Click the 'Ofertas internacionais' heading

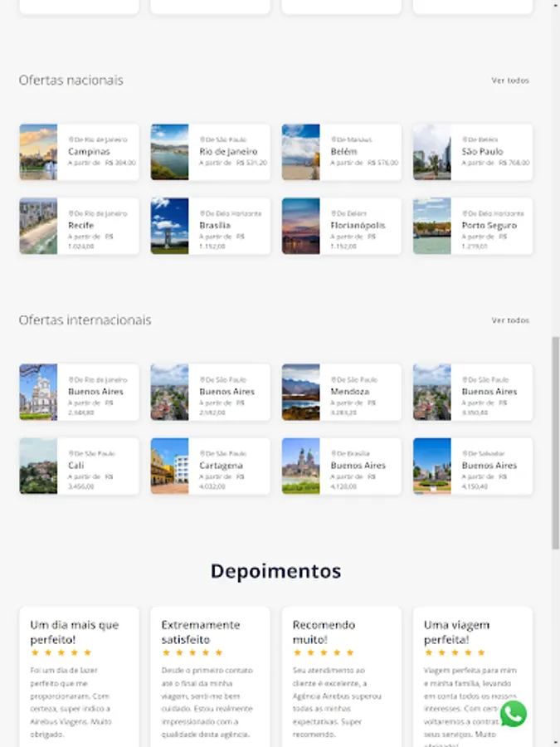85,320
